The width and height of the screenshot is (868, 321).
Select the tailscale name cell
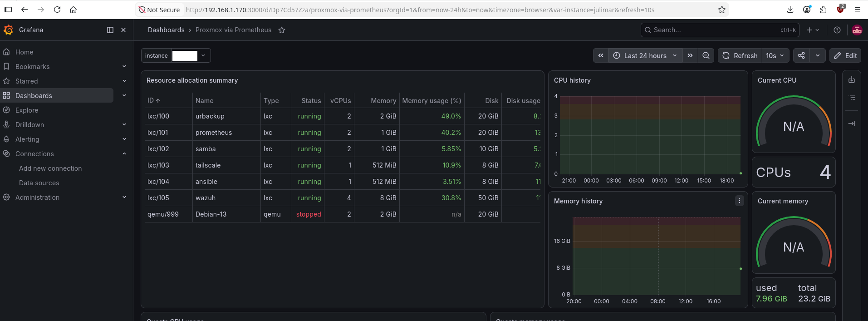click(x=226, y=165)
